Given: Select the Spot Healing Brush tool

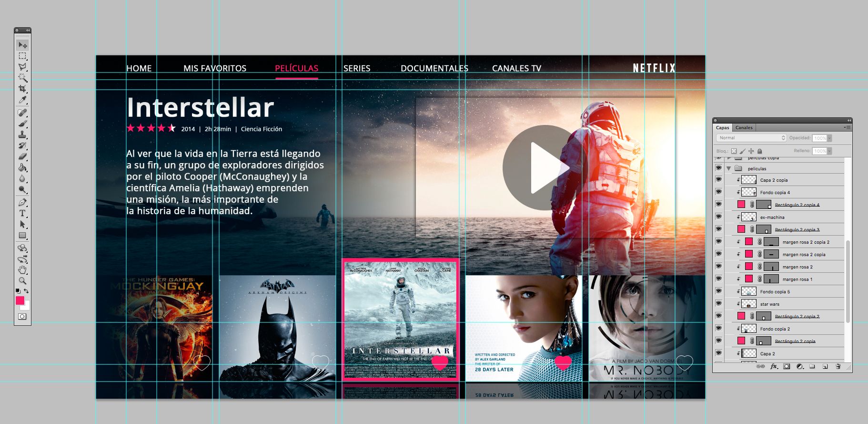Looking at the screenshot, I should pos(22,113).
